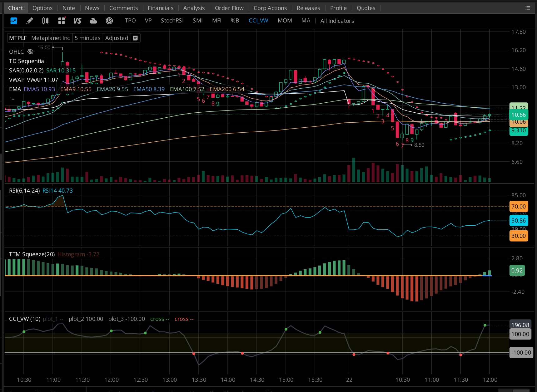Click the CCI 196.08 value tag
Viewport: 537px width, 392px height.
click(520, 325)
